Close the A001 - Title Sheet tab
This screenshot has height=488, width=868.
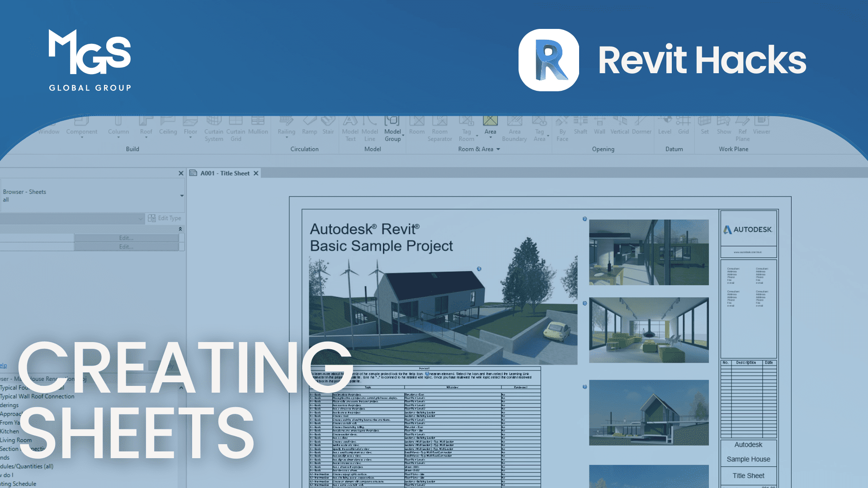pos(256,173)
